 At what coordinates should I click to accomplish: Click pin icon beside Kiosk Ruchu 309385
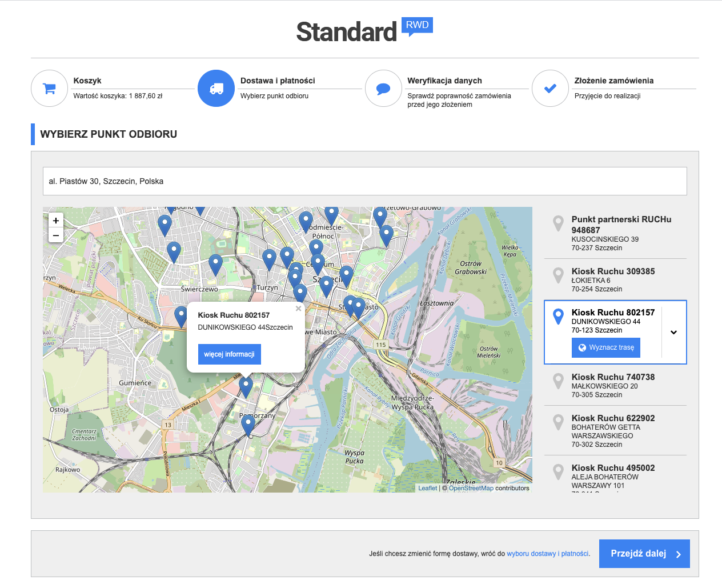(559, 275)
